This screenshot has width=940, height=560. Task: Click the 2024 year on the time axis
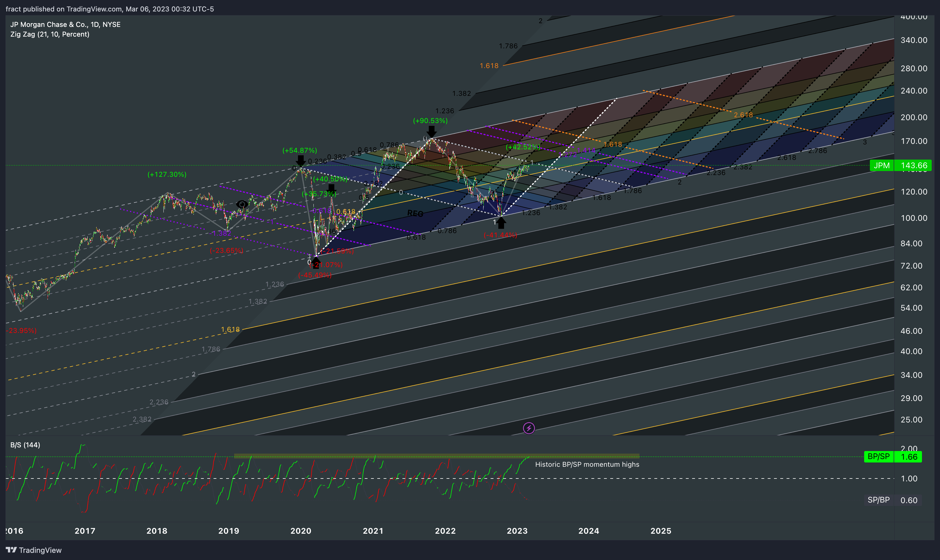coord(589,531)
